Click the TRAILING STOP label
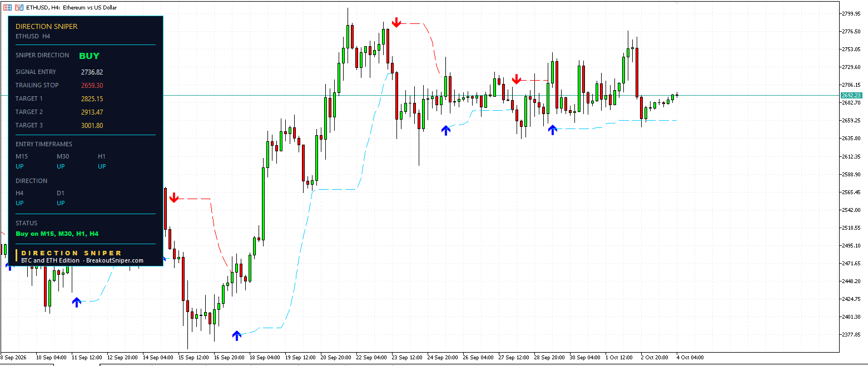 click(x=37, y=85)
